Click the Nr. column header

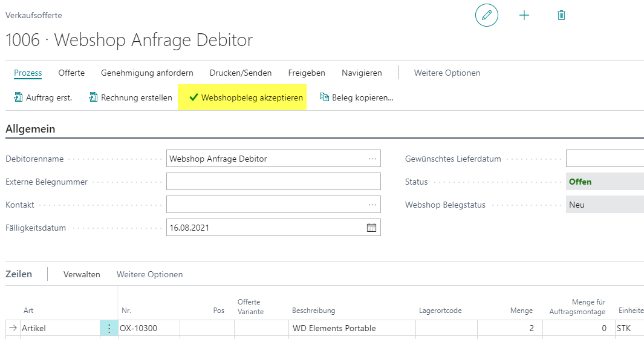[x=126, y=311]
